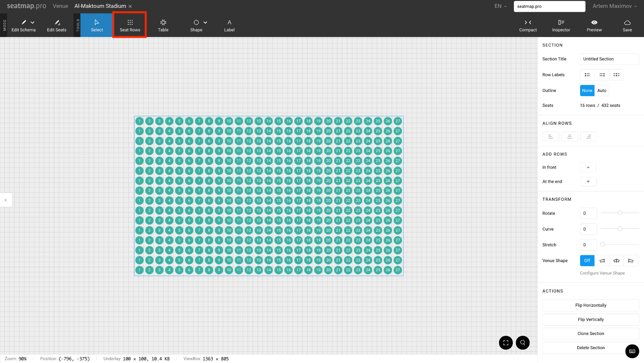Image resolution: width=644 pixels, height=363 pixels.
Task: Expand the Shape tool dropdown arrow
Action: [x=205, y=23]
